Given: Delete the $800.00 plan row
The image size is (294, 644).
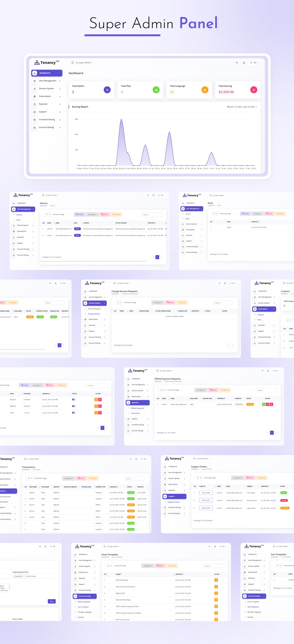Looking at the screenshot, I should [x=100, y=406].
